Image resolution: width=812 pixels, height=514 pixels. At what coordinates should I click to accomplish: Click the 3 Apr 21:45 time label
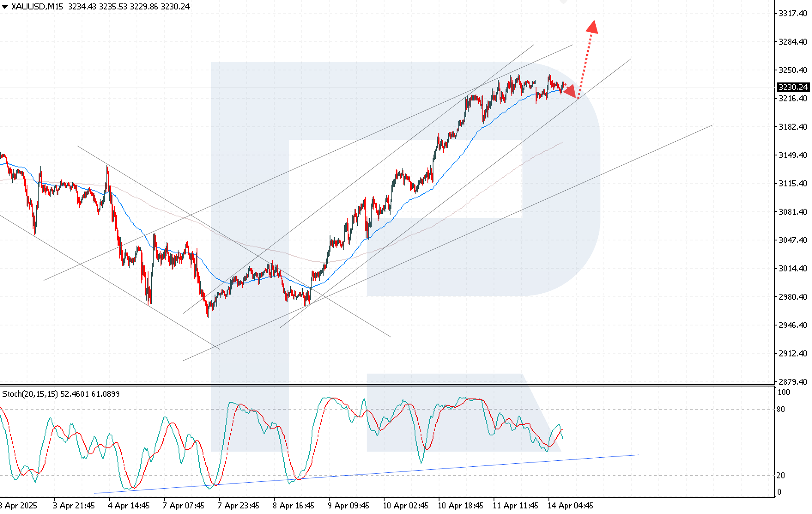[x=73, y=505]
